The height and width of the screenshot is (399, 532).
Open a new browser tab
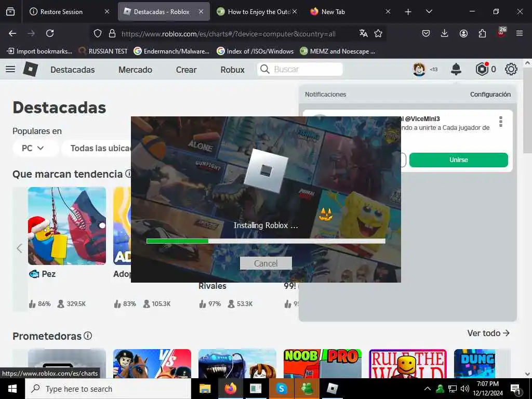[x=408, y=11]
